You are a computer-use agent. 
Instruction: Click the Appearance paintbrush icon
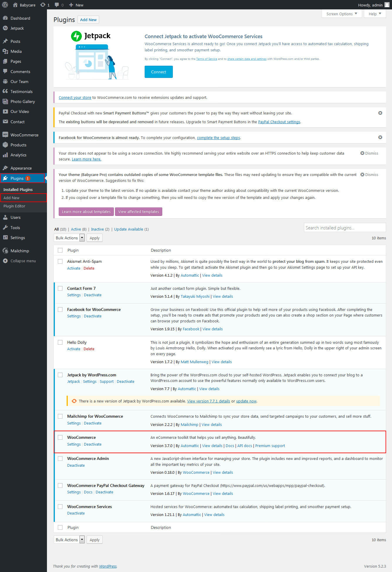coord(5,168)
